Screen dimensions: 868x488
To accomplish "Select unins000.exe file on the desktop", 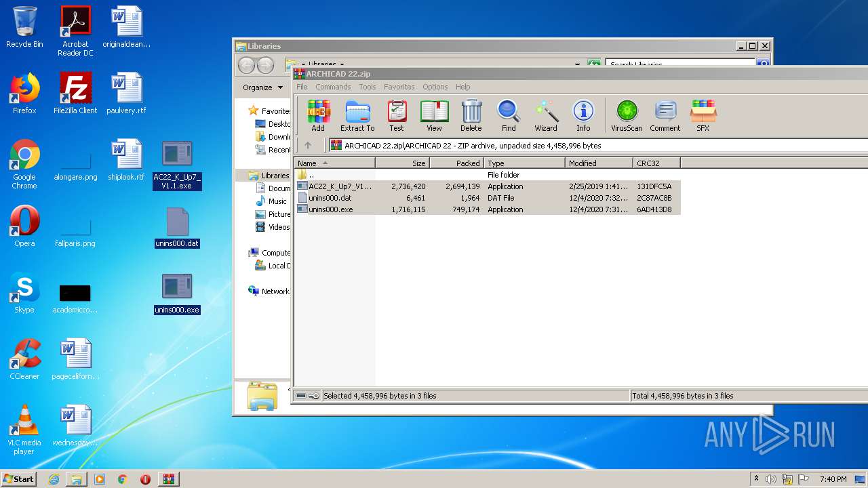I will (x=177, y=294).
